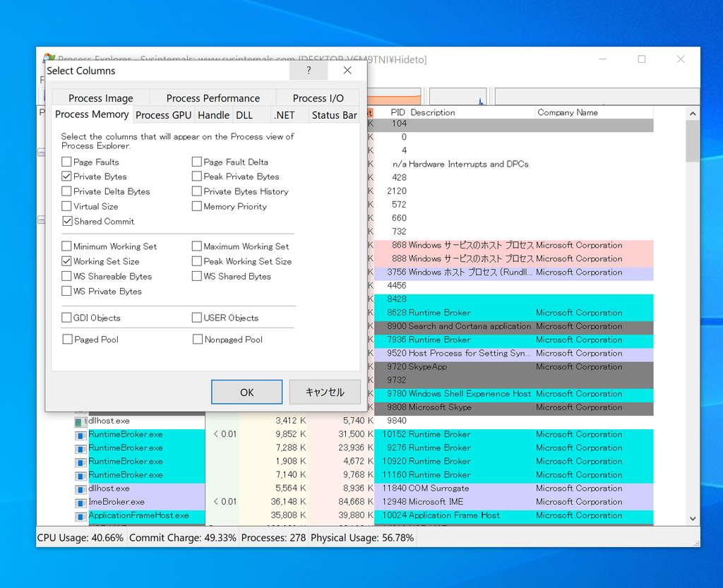The height and width of the screenshot is (588, 723).
Task: Click the Company Name column header
Action: coord(594,112)
